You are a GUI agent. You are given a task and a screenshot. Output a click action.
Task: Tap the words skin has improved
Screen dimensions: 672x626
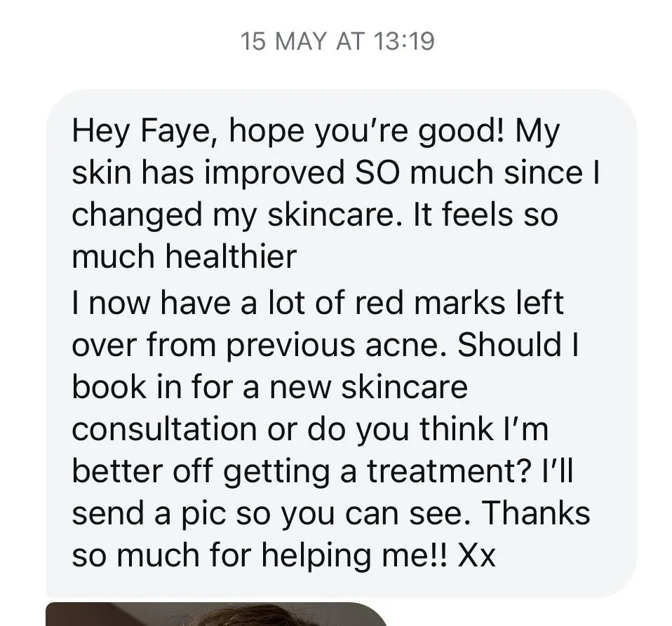tap(208, 173)
